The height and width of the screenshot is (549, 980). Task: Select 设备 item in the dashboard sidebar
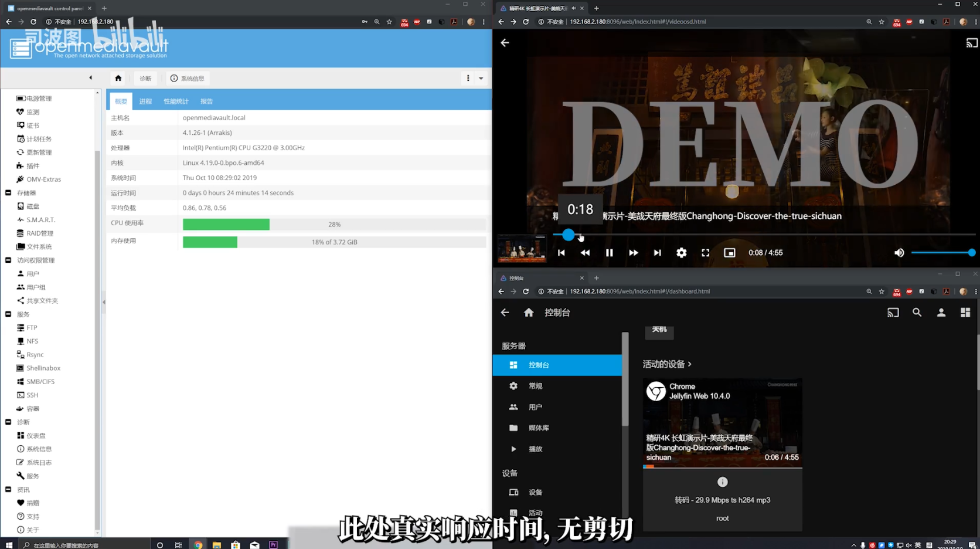point(557,493)
